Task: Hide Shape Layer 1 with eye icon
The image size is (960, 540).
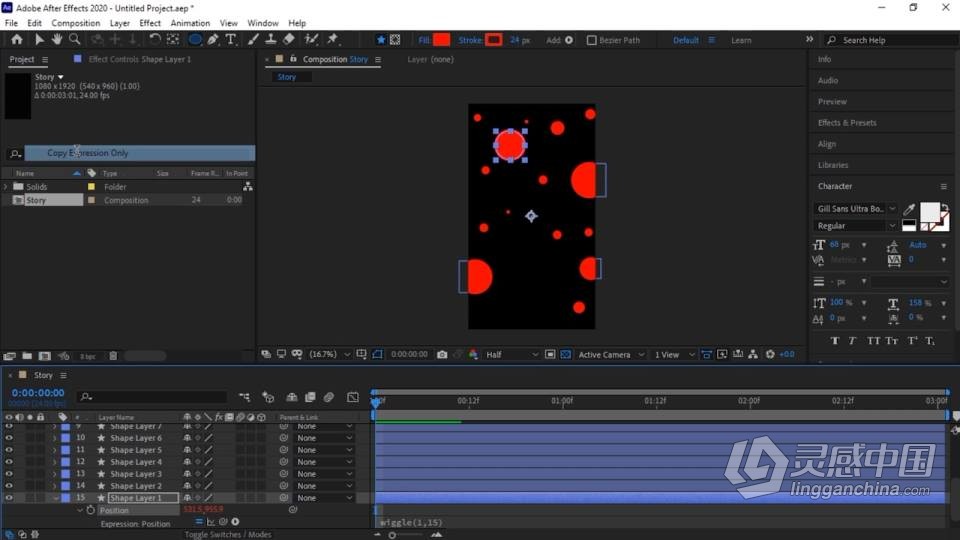Action: click(x=9, y=498)
